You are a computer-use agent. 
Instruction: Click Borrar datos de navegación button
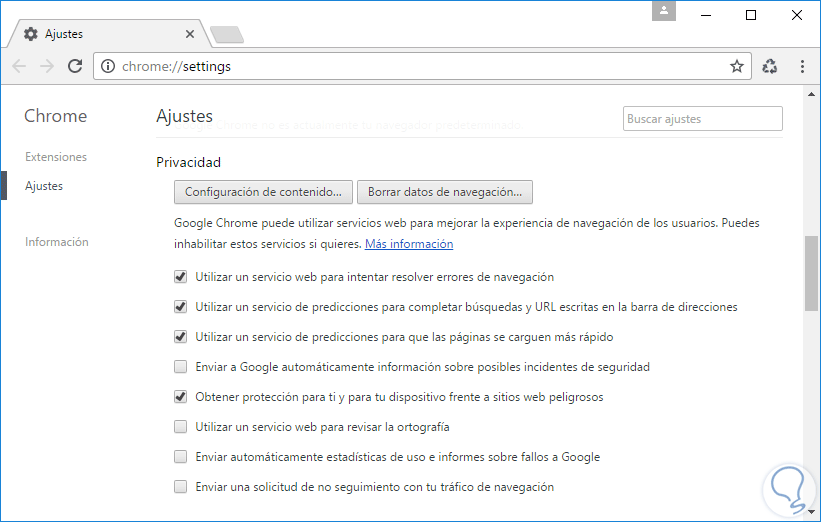445,192
